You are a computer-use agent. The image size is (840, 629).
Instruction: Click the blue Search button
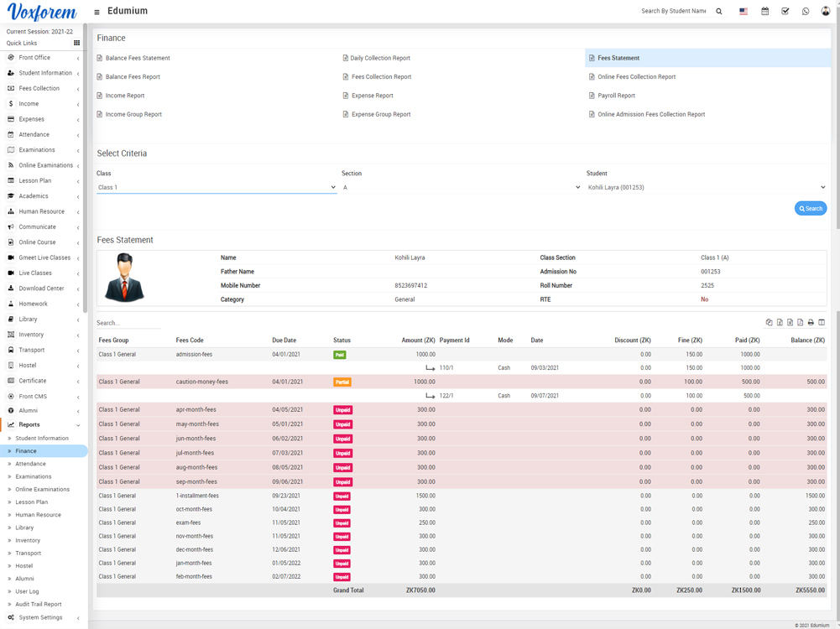(810, 208)
